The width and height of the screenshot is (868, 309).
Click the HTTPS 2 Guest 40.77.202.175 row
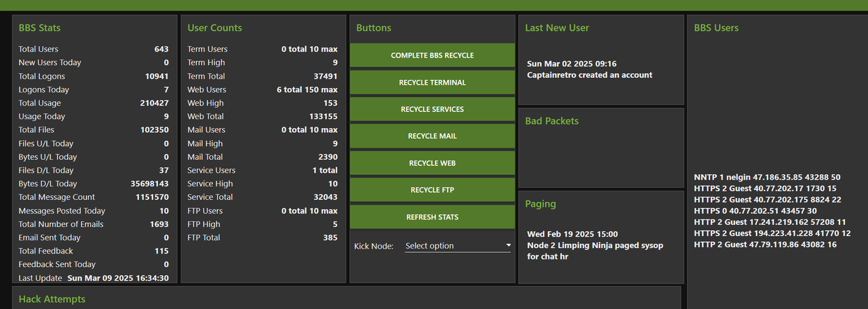point(768,199)
